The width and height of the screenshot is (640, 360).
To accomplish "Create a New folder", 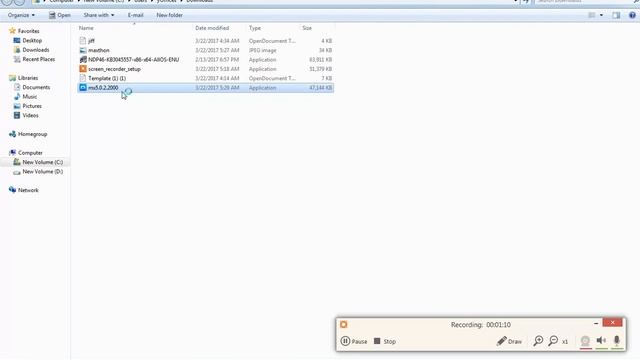I will (x=169, y=15).
